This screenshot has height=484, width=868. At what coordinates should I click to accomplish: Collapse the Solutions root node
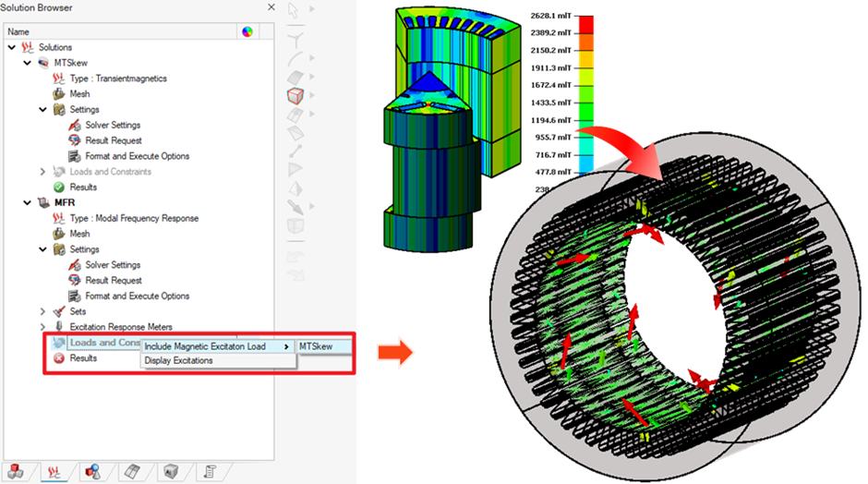tap(12, 47)
